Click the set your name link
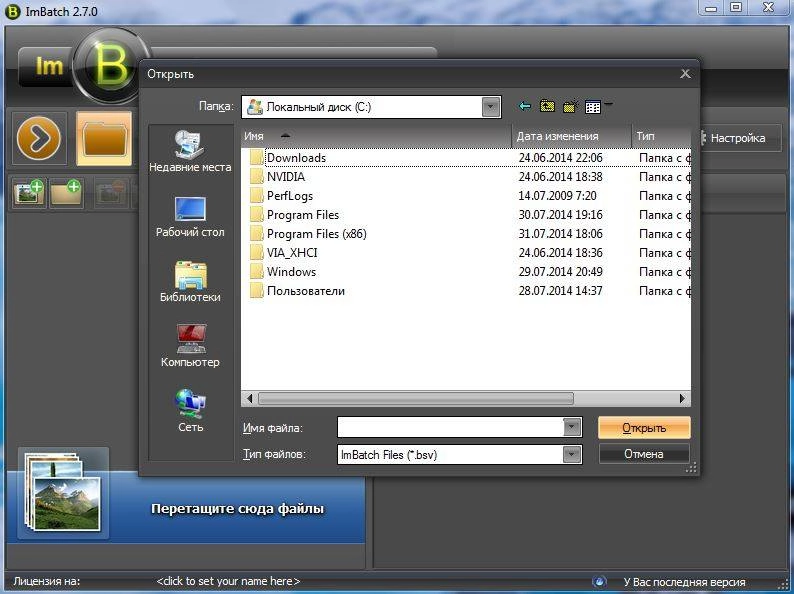The width and height of the screenshot is (794, 594). tap(228, 581)
